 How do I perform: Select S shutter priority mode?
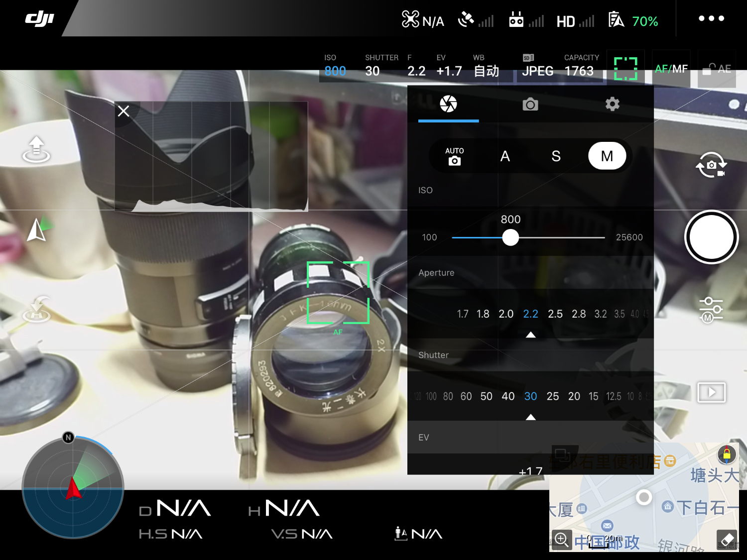tap(556, 156)
